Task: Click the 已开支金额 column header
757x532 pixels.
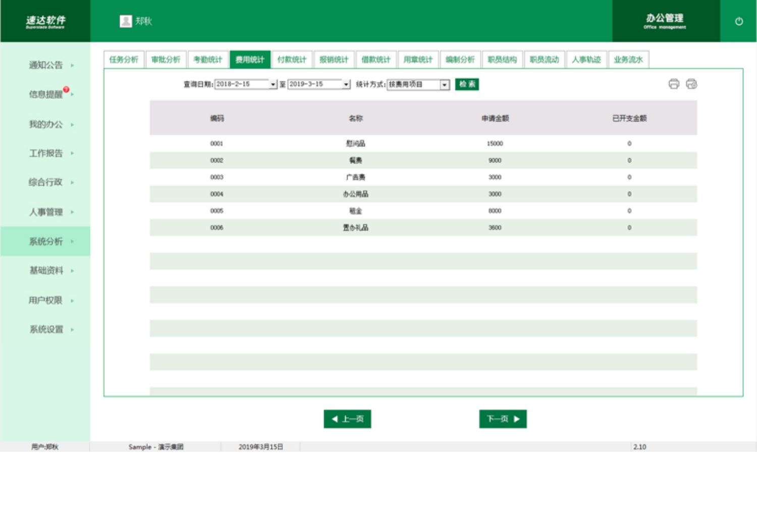Action: 629,118
